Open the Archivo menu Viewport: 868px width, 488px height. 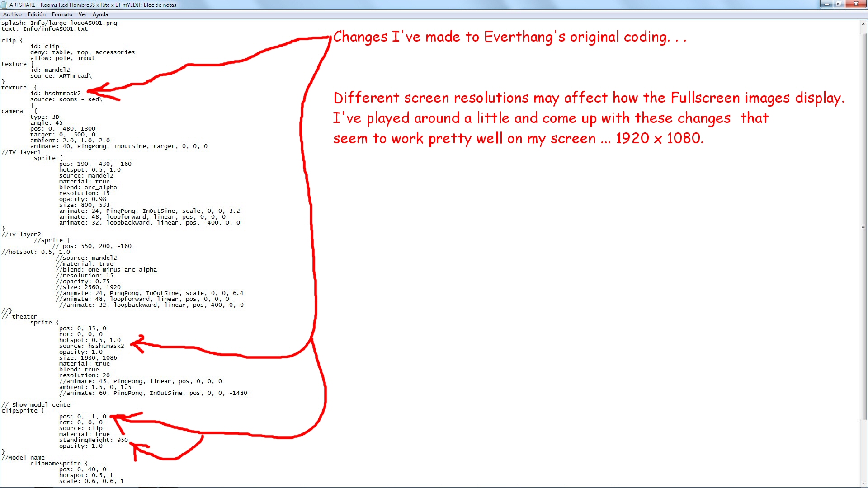(x=12, y=14)
